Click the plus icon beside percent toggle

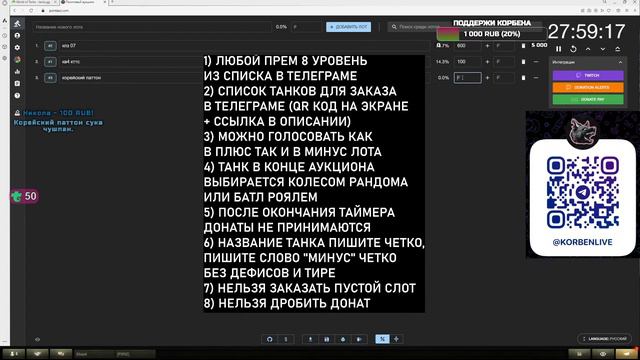point(396,339)
